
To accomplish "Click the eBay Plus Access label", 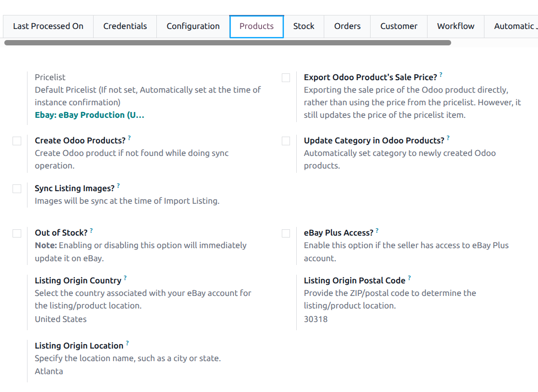I will pyautogui.click(x=338, y=233).
